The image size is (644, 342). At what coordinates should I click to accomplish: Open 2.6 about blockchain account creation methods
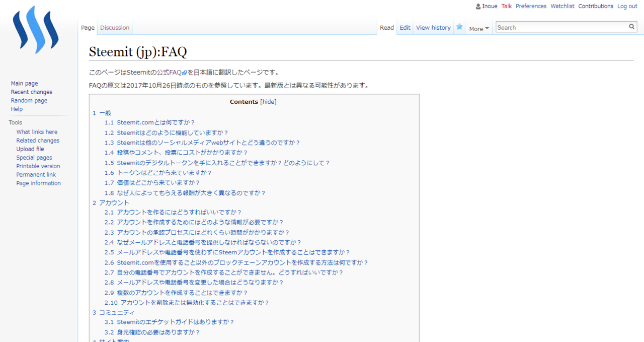(236, 262)
